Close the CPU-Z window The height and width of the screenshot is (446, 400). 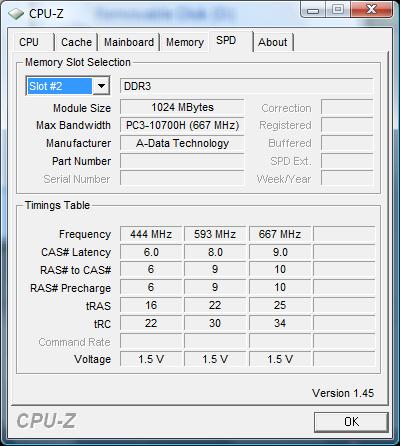pos(371,10)
